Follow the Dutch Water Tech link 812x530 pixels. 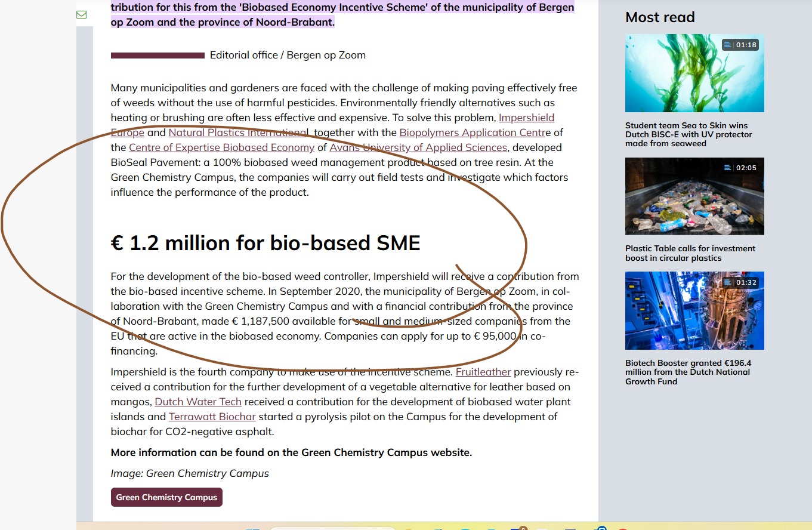point(198,402)
